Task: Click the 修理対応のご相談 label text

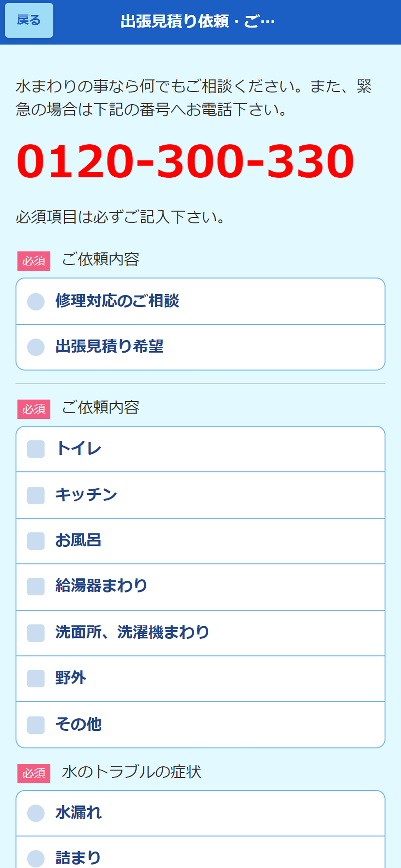Action: pyautogui.click(x=117, y=301)
